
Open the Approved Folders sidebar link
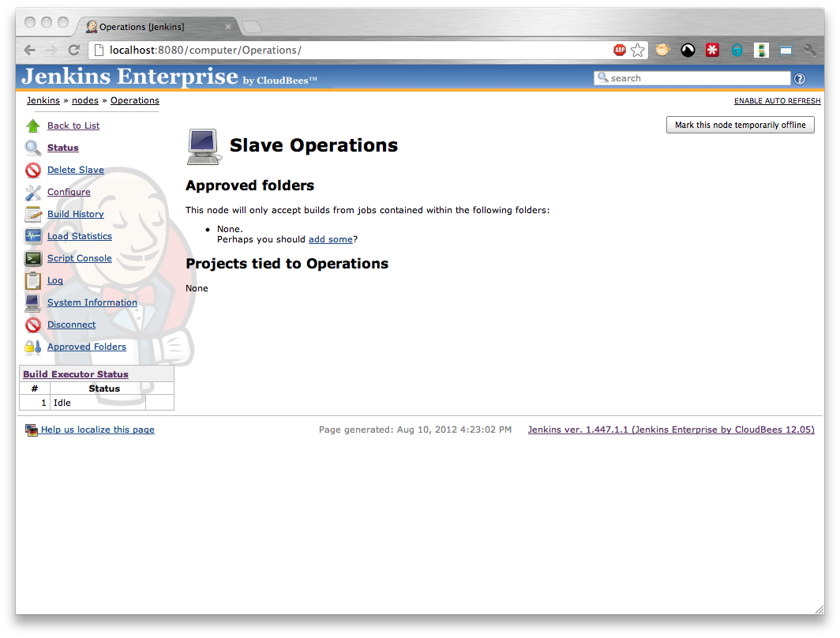click(87, 347)
